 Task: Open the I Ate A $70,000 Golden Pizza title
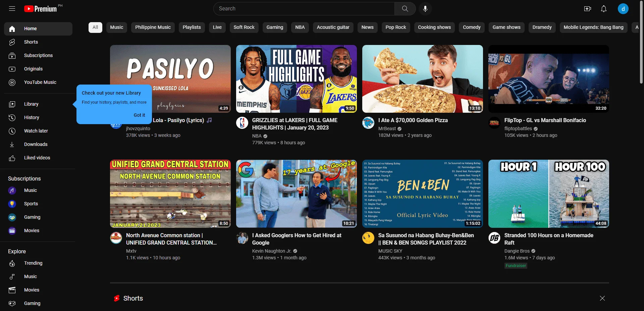[x=413, y=120]
